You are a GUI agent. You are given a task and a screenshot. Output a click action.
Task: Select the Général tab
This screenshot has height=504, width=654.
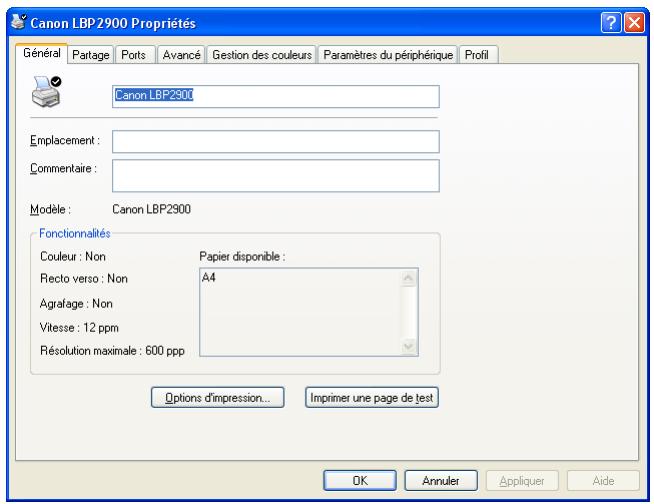pos(41,53)
